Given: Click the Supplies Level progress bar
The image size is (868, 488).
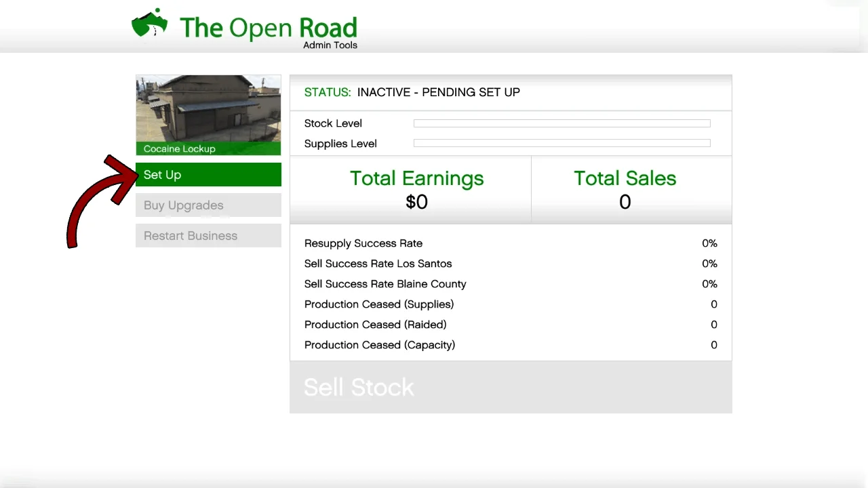Looking at the screenshot, I should pos(561,143).
